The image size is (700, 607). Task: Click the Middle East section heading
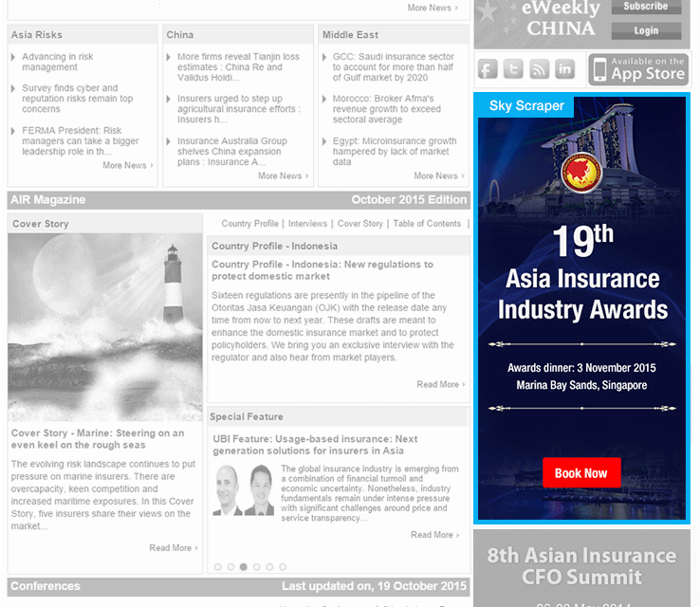coord(350,35)
